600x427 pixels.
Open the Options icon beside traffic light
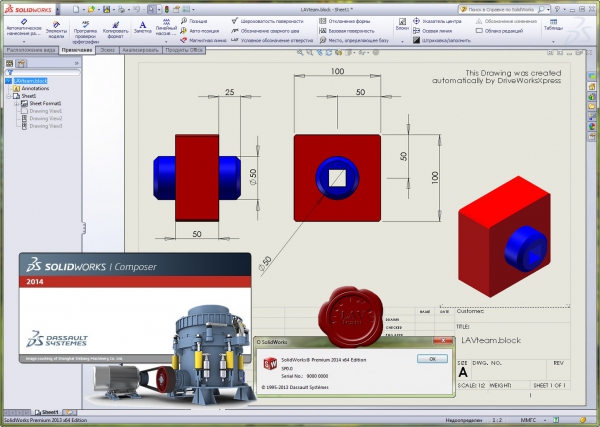coord(176,9)
